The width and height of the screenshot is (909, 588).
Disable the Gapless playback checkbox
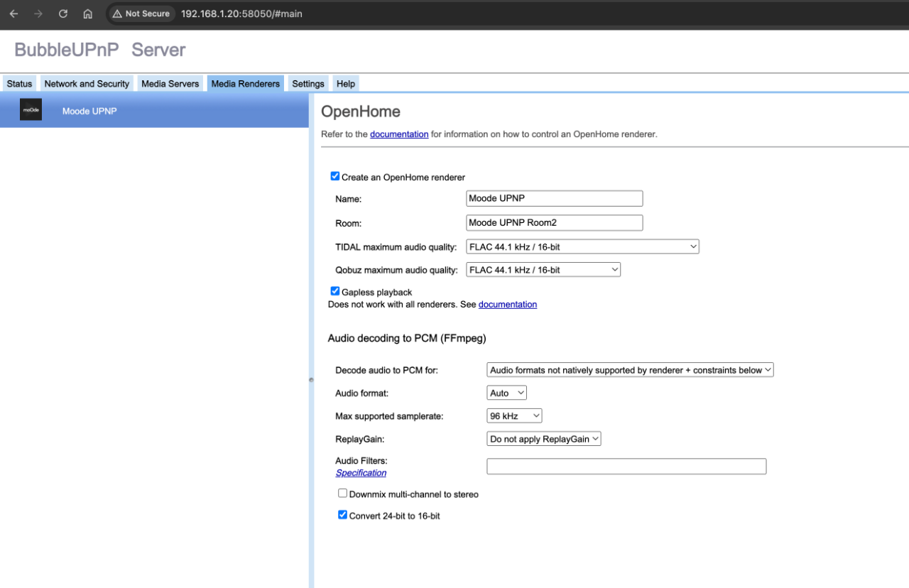pyautogui.click(x=335, y=291)
